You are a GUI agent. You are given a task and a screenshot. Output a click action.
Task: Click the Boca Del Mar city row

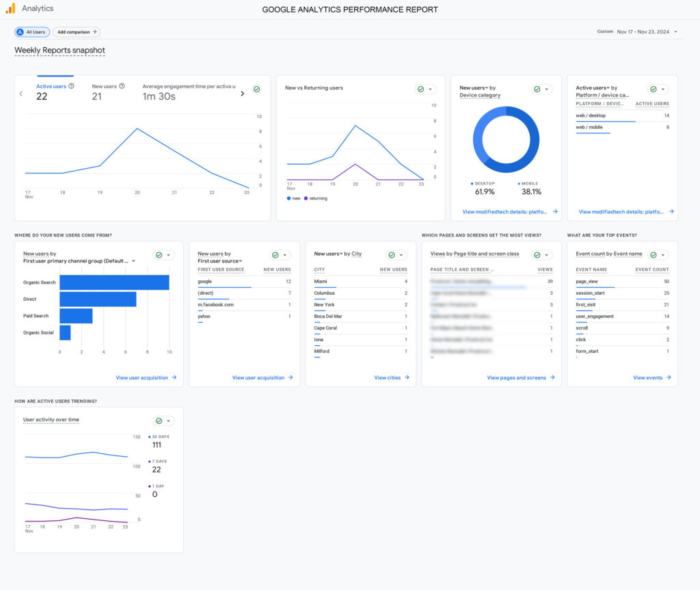(x=361, y=317)
